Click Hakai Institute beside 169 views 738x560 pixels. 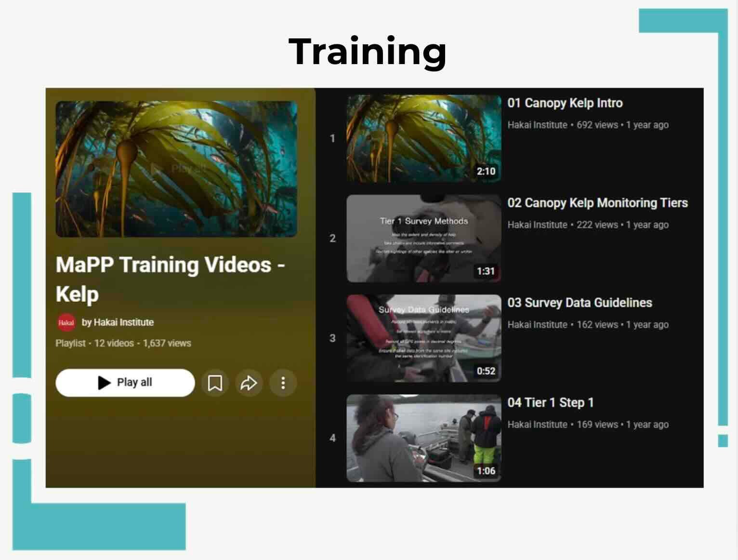coord(538,425)
